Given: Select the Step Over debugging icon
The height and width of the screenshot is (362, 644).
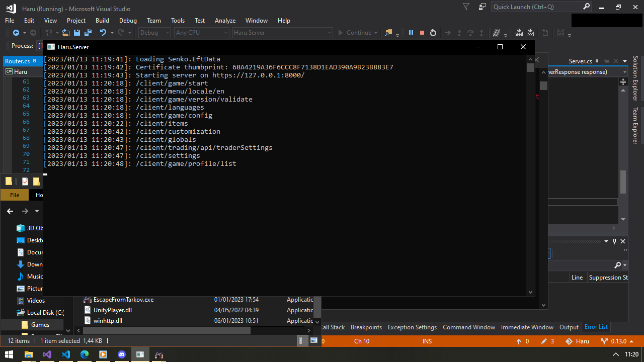Looking at the screenshot, I should pos(470,32).
